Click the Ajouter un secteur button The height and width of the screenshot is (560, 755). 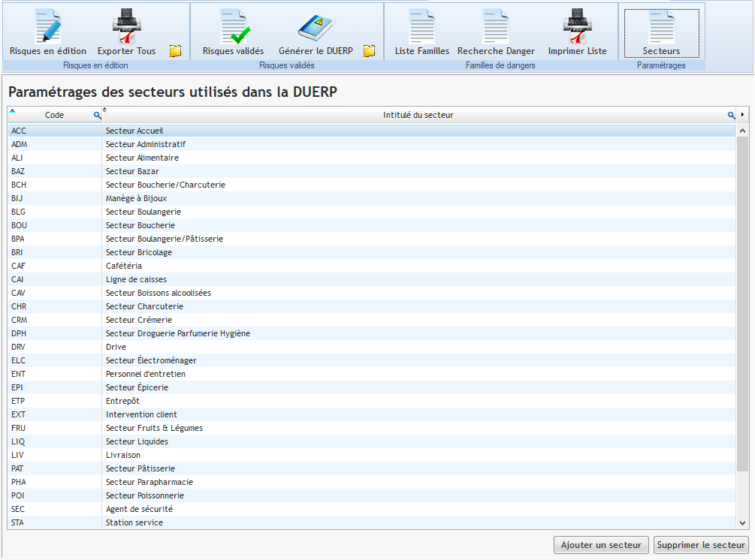(601, 545)
